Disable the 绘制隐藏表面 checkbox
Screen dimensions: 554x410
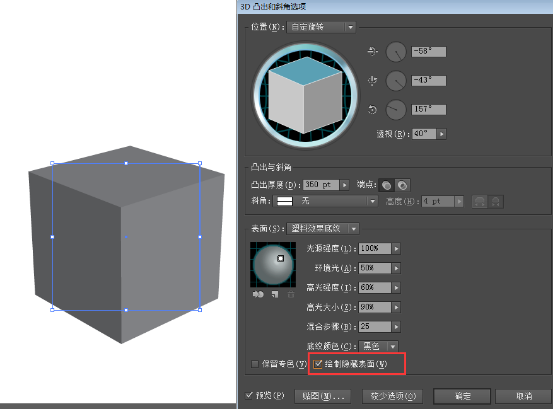[x=318, y=364]
